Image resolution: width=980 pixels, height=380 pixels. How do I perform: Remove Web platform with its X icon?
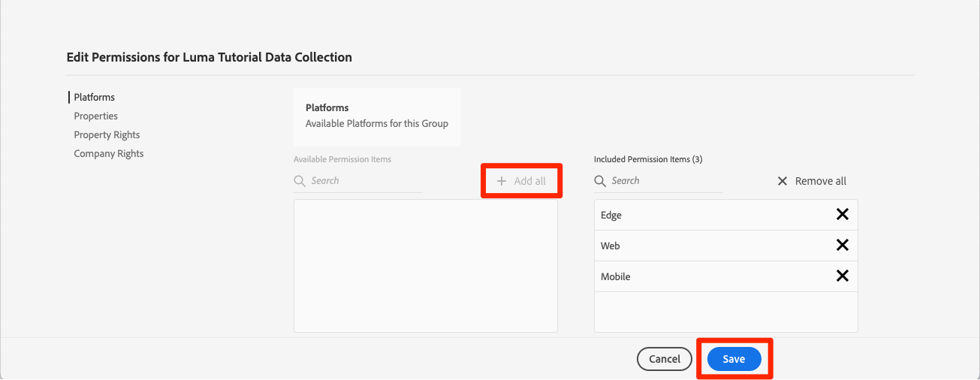tap(843, 246)
